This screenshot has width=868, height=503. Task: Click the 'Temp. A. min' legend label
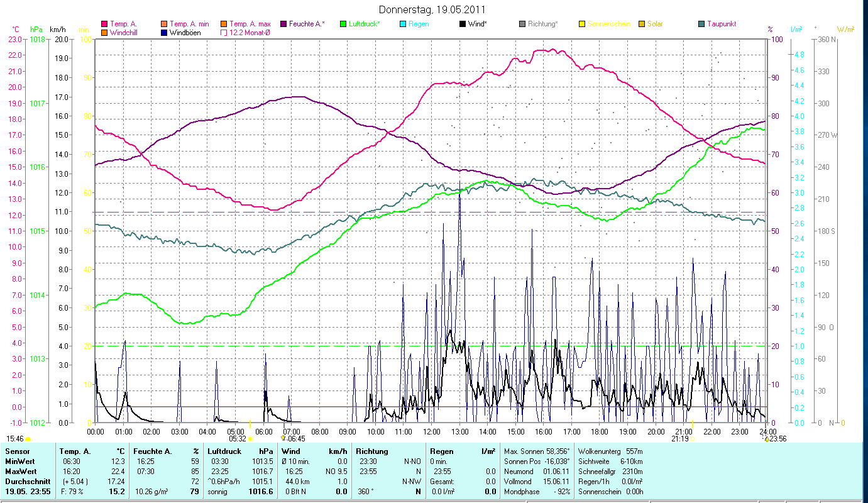[x=189, y=24]
